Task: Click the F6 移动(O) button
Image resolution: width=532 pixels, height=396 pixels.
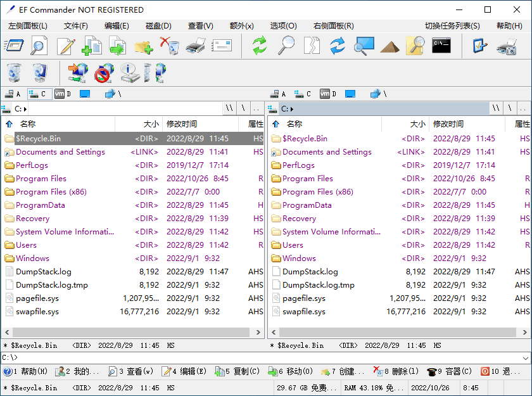Action: coord(291,371)
